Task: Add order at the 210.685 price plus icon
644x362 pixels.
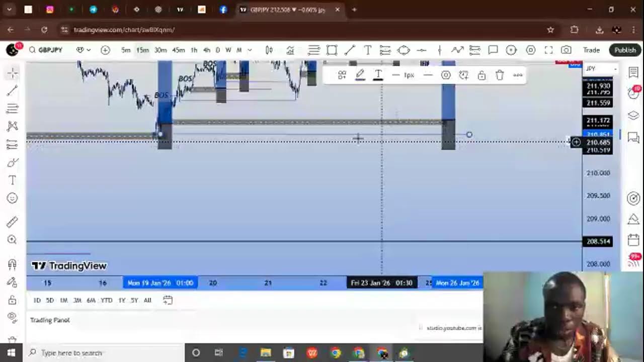Action: pyautogui.click(x=576, y=142)
